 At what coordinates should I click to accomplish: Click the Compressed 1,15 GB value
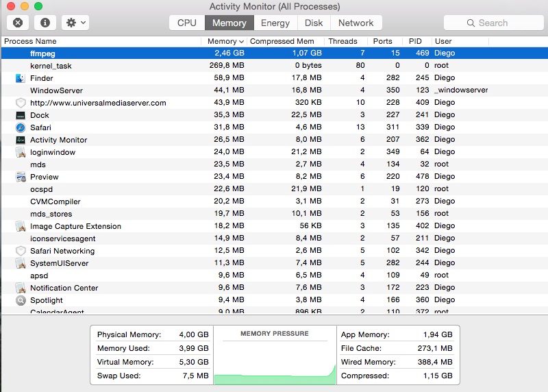coord(438,376)
